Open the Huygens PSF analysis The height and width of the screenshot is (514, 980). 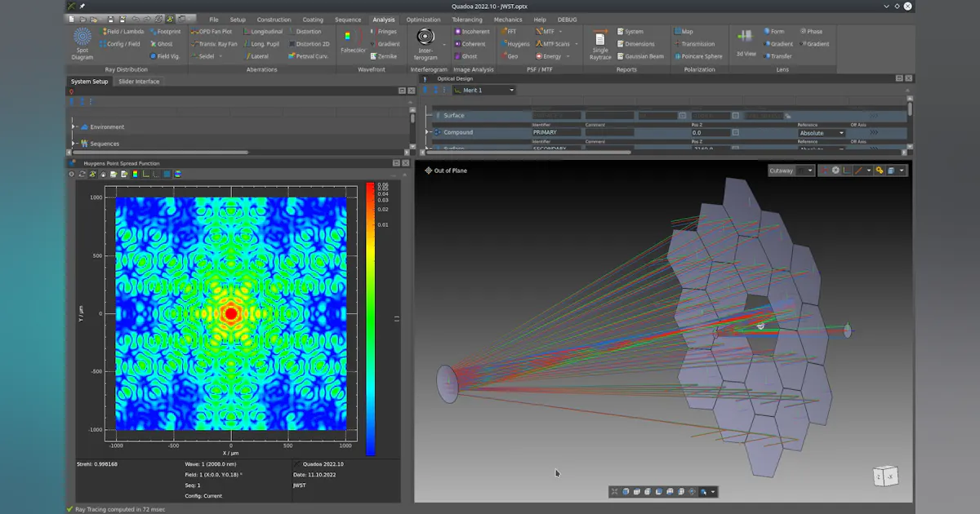[514, 44]
